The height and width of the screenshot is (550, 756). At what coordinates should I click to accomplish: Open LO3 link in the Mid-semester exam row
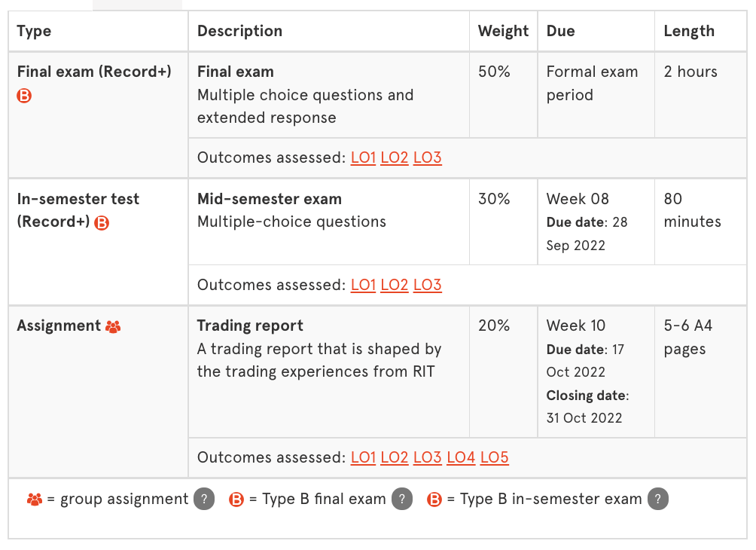[427, 285]
